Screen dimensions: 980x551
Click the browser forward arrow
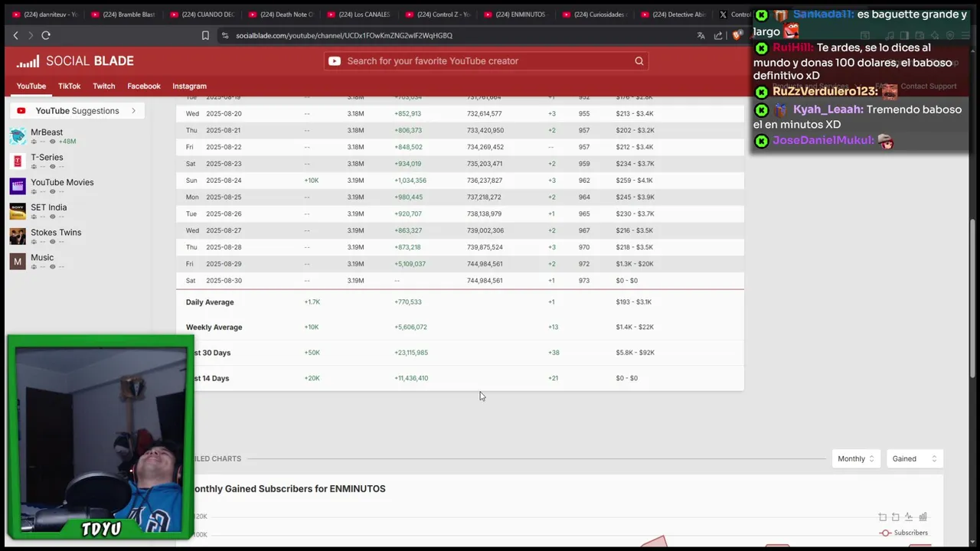[31, 35]
